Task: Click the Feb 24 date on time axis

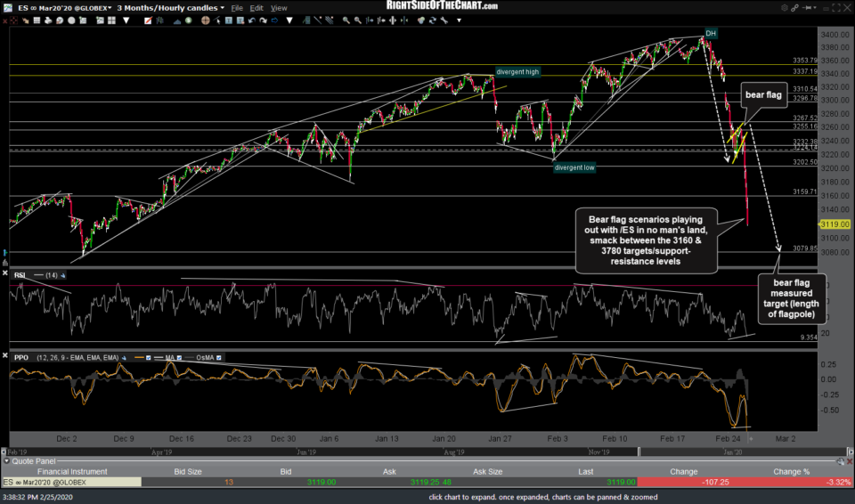Action: (x=728, y=438)
